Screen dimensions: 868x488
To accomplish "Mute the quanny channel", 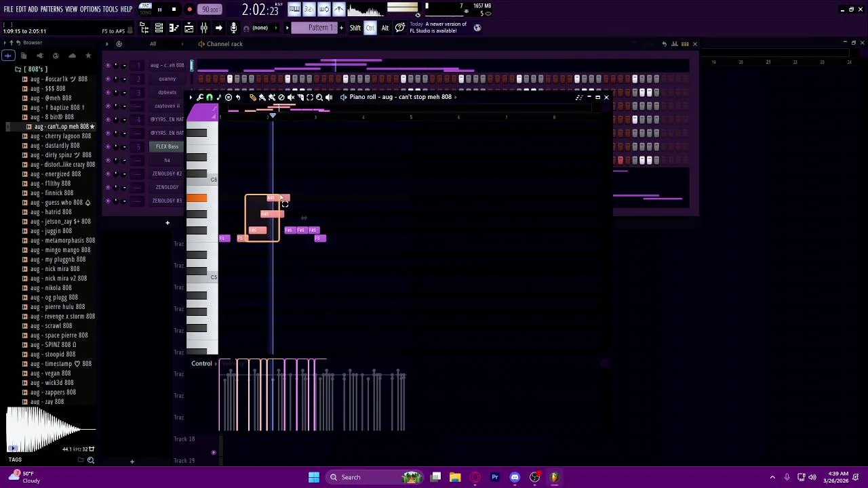I will tap(108, 79).
